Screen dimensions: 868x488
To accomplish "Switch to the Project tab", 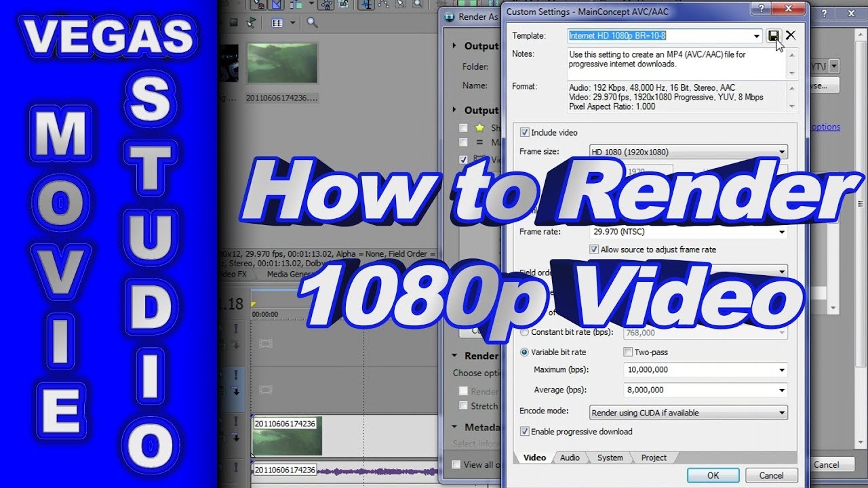I will [x=654, y=457].
